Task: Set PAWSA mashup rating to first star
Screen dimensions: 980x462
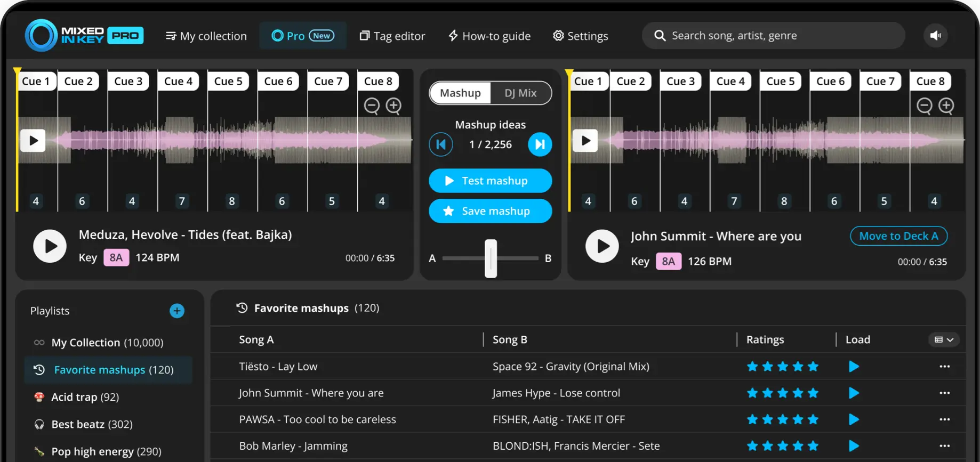Action: click(752, 419)
